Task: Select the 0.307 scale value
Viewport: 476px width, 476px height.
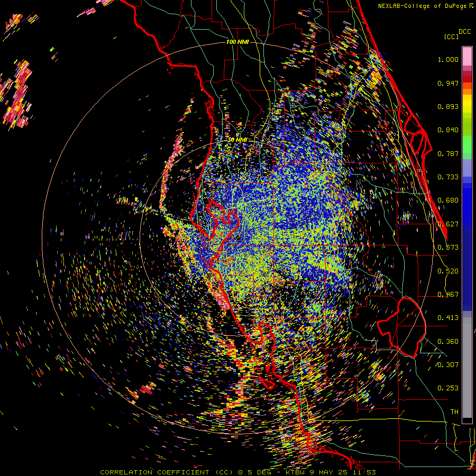Action: pyautogui.click(x=448, y=365)
